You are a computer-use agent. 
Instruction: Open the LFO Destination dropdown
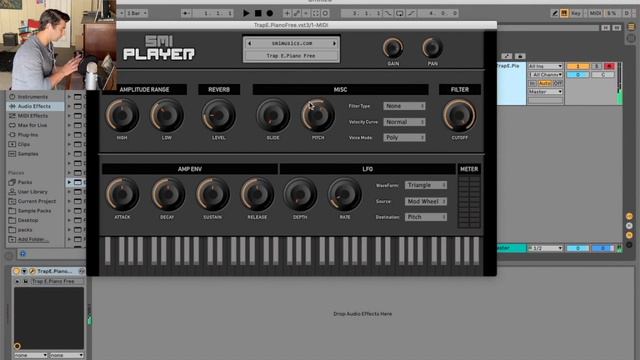[x=426, y=217]
